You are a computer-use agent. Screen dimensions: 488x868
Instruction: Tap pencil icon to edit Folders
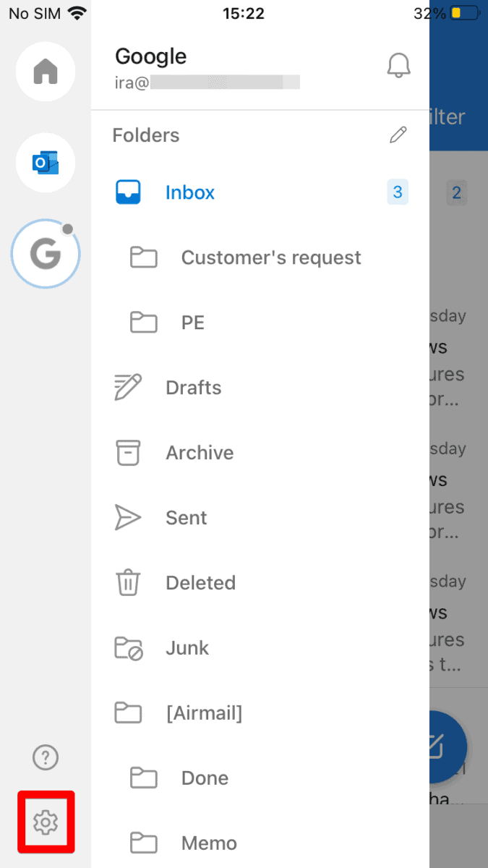pyautogui.click(x=398, y=135)
